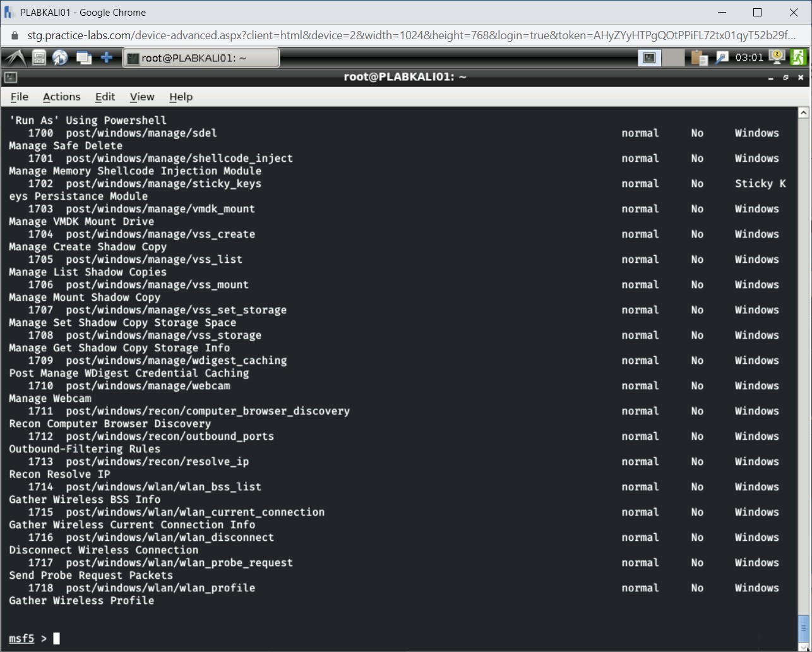
Task: Click the blue plus icon on the panel
Action: pos(106,57)
